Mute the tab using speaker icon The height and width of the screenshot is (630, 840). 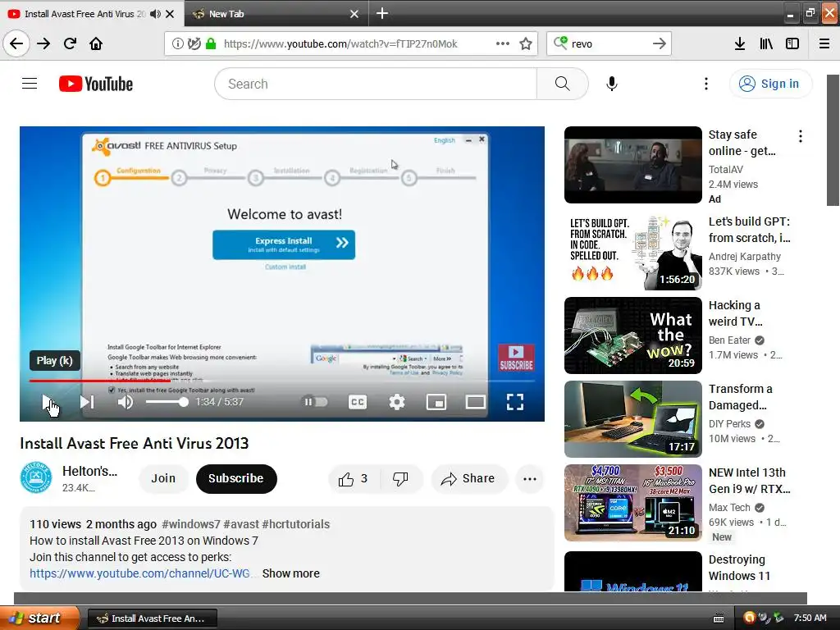point(155,14)
